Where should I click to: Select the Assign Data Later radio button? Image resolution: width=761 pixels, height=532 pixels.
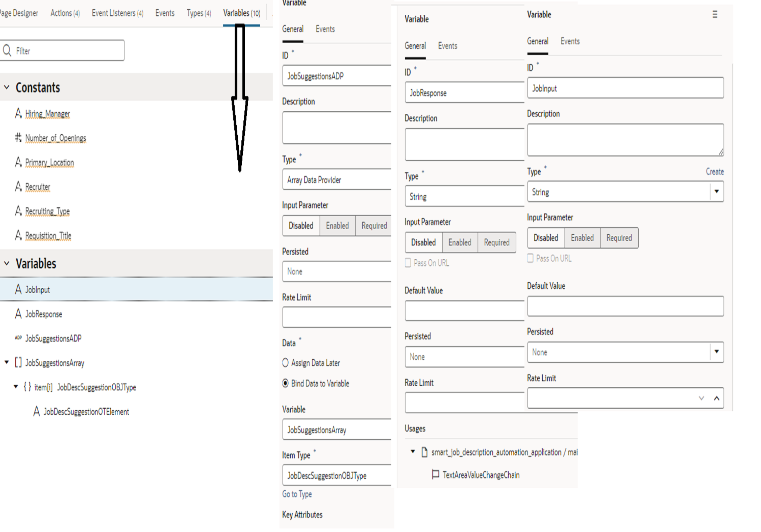coord(285,363)
